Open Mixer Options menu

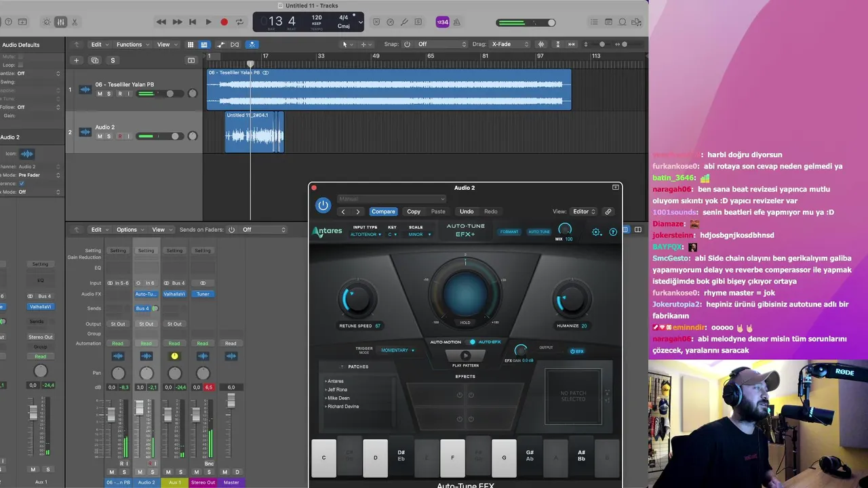[x=129, y=230]
